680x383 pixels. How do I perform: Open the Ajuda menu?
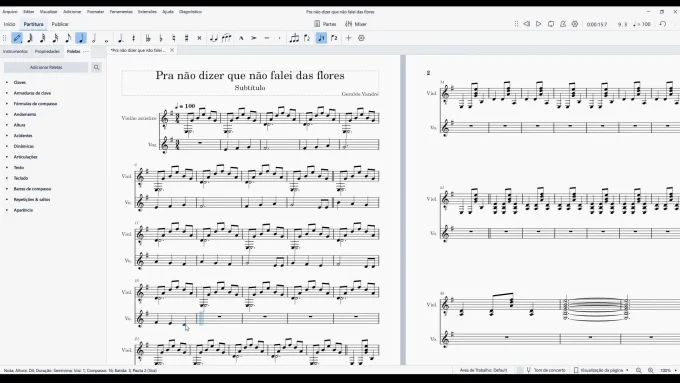coord(168,12)
